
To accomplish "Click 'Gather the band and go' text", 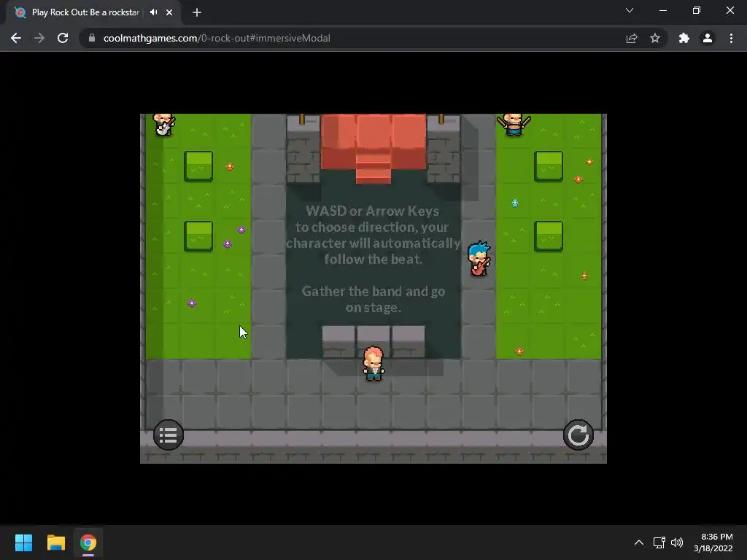I will pyautogui.click(x=373, y=291).
